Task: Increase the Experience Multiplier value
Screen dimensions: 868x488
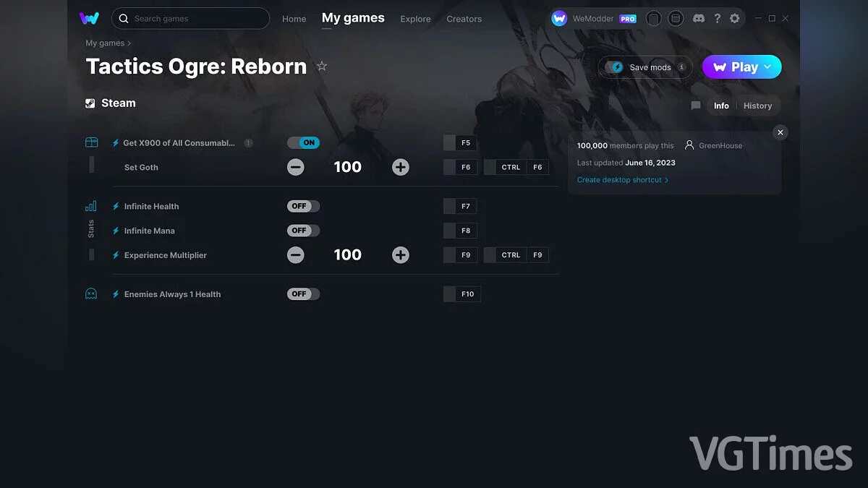Action: (x=401, y=255)
